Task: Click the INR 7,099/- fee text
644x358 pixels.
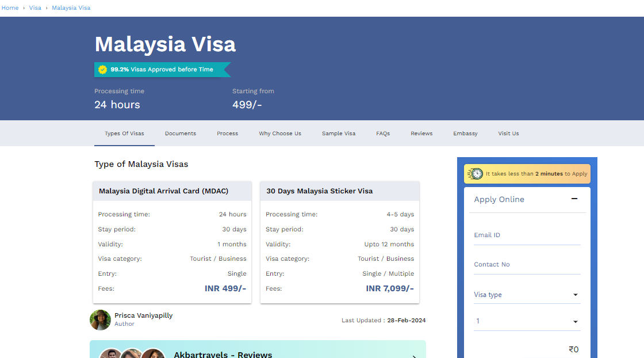Action: tap(390, 288)
